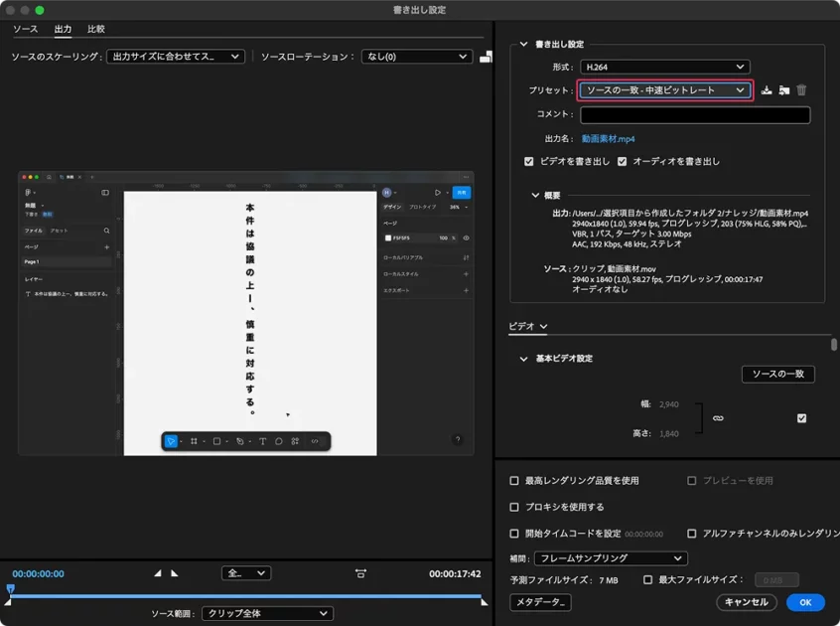This screenshot has width=840, height=626.
Task: Click the キャンセル button
Action: tap(746, 602)
